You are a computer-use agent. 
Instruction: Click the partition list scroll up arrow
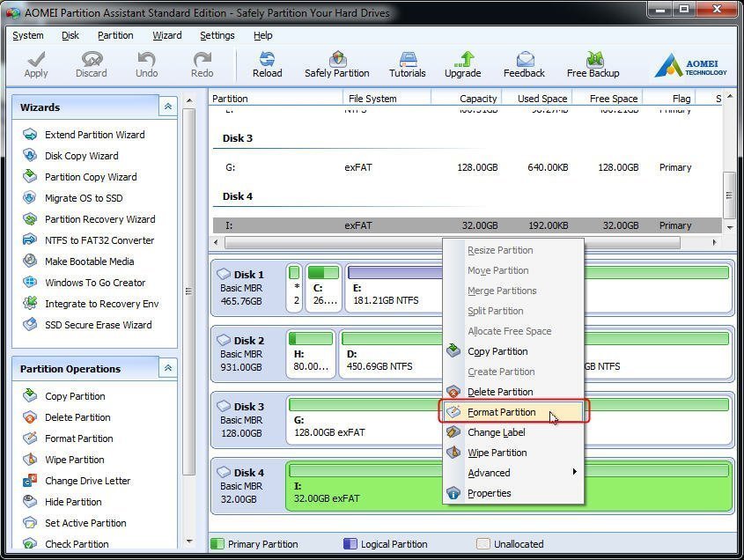729,97
